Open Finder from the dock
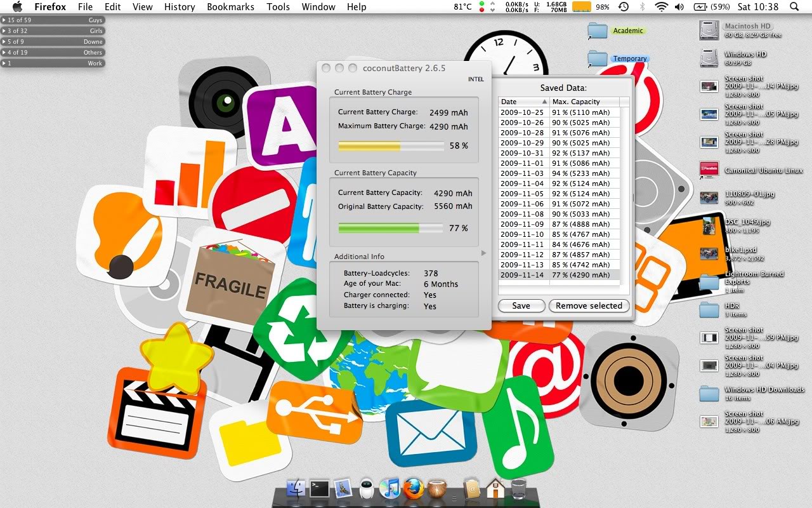812x508 pixels. pyautogui.click(x=296, y=488)
